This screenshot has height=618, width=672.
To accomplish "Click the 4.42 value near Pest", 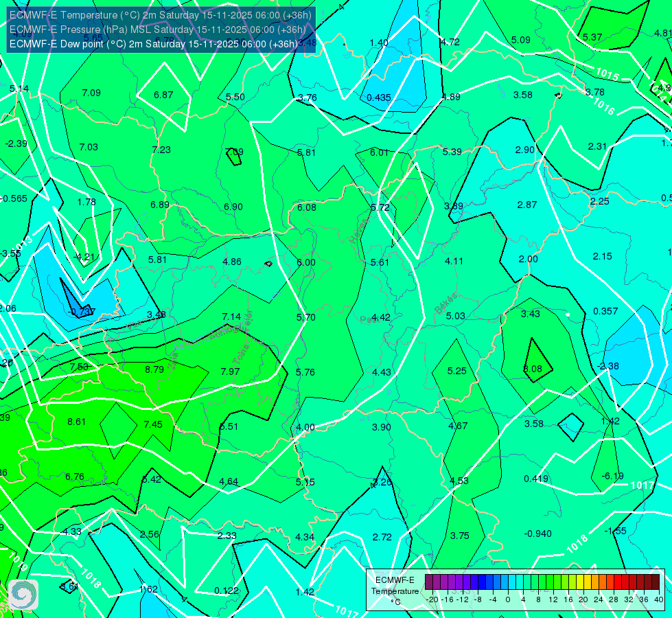I will point(381,317).
